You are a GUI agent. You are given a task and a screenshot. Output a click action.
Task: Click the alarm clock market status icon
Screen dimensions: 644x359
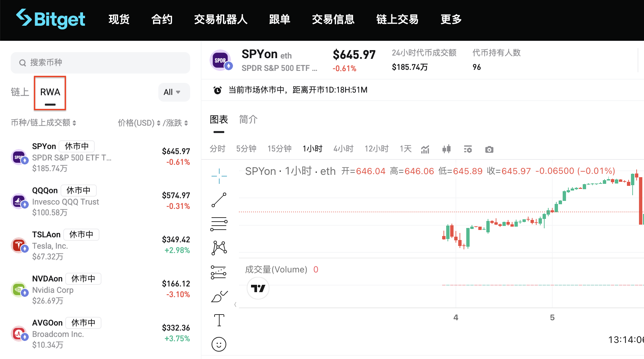[218, 90]
